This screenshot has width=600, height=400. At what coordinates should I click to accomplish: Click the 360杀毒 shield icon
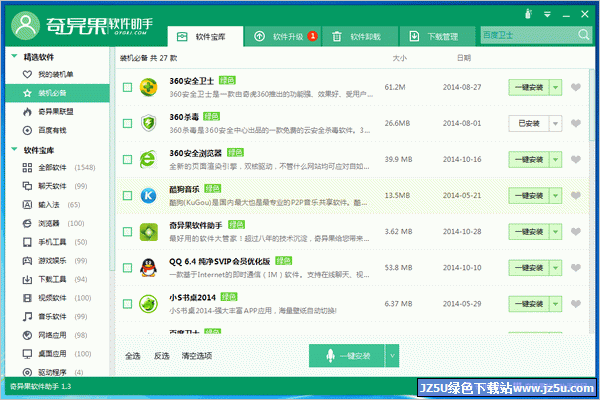[x=148, y=123]
